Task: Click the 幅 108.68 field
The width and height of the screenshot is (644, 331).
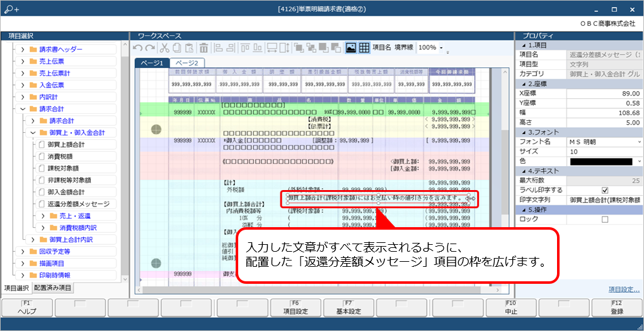Action: 605,113
